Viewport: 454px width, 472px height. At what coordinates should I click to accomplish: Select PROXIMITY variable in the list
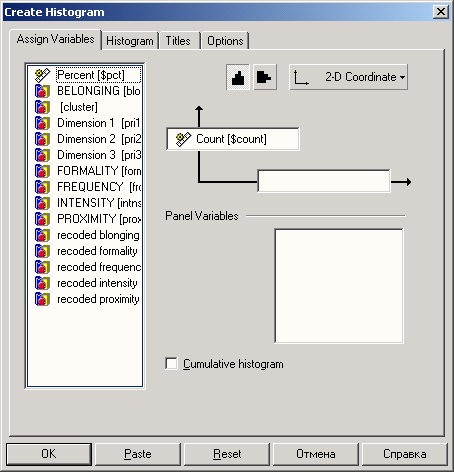[x=88, y=219]
